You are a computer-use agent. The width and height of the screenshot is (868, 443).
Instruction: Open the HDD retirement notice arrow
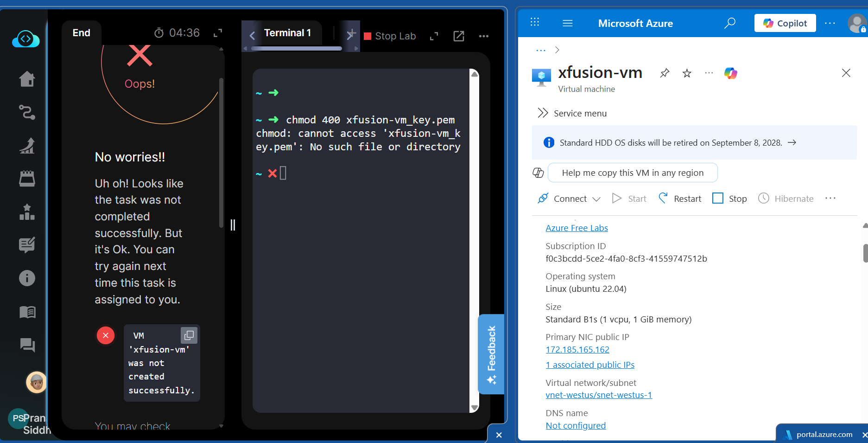coord(792,142)
